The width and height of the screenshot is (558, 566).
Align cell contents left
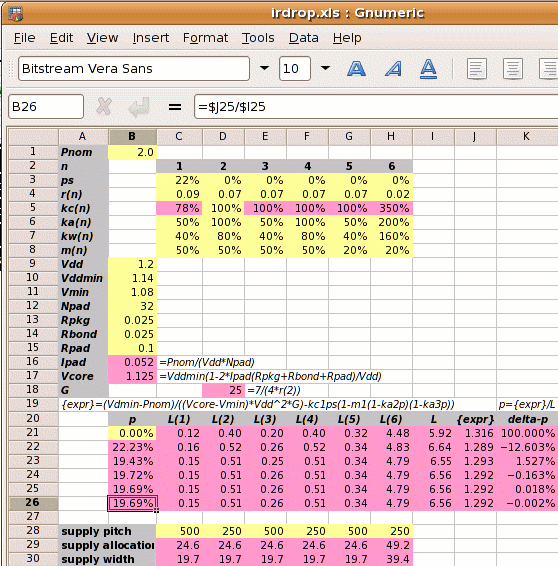(x=476, y=69)
